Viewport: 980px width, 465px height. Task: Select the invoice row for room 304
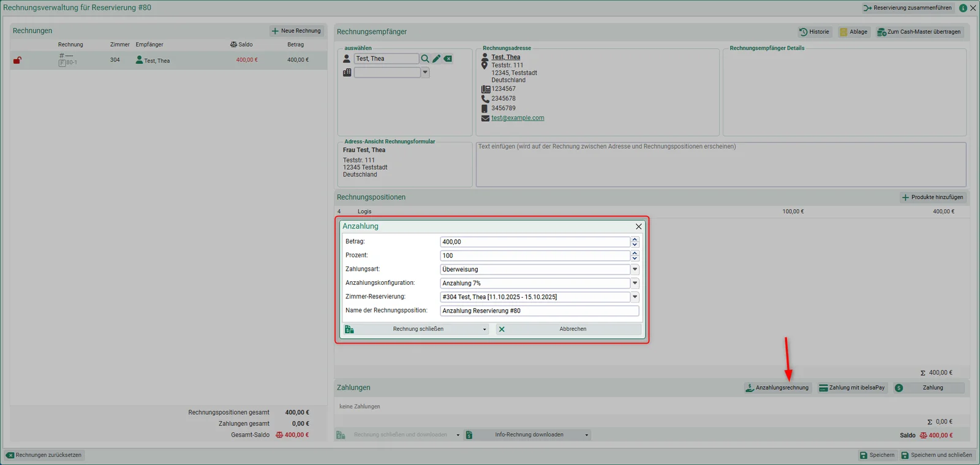(168, 60)
